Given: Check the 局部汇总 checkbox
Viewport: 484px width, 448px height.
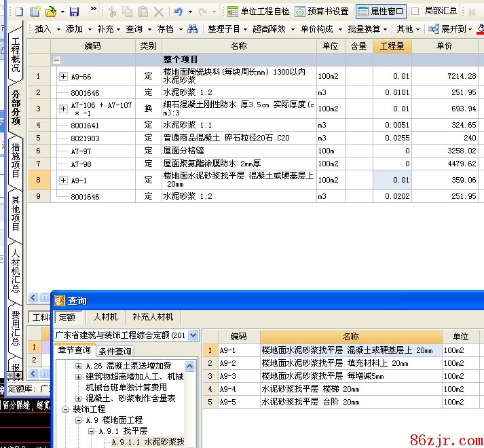Looking at the screenshot, I should click(x=415, y=12).
